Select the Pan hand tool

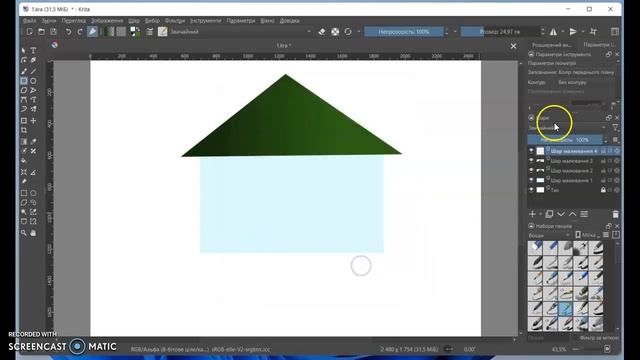tap(33, 233)
